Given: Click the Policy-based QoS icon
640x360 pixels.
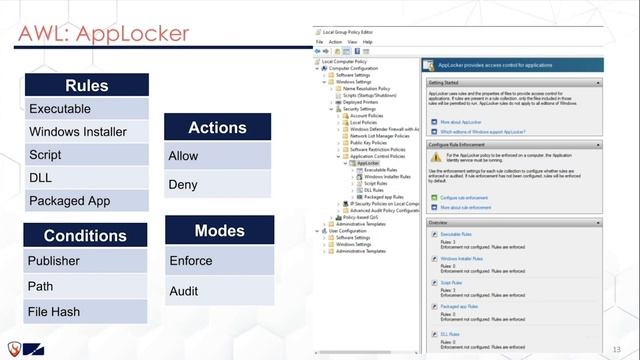Looking at the screenshot, I should pyautogui.click(x=338, y=218).
